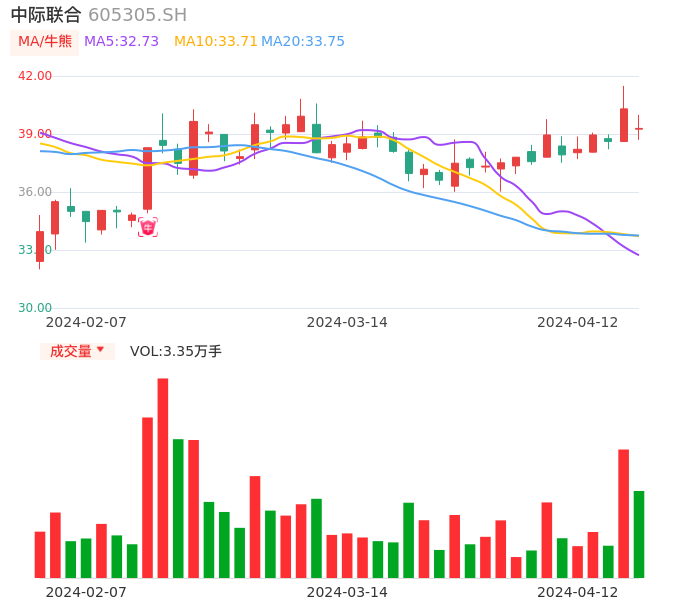686x606 pixels.
Task: Click the stock name 中际联合
Action: coord(46,15)
